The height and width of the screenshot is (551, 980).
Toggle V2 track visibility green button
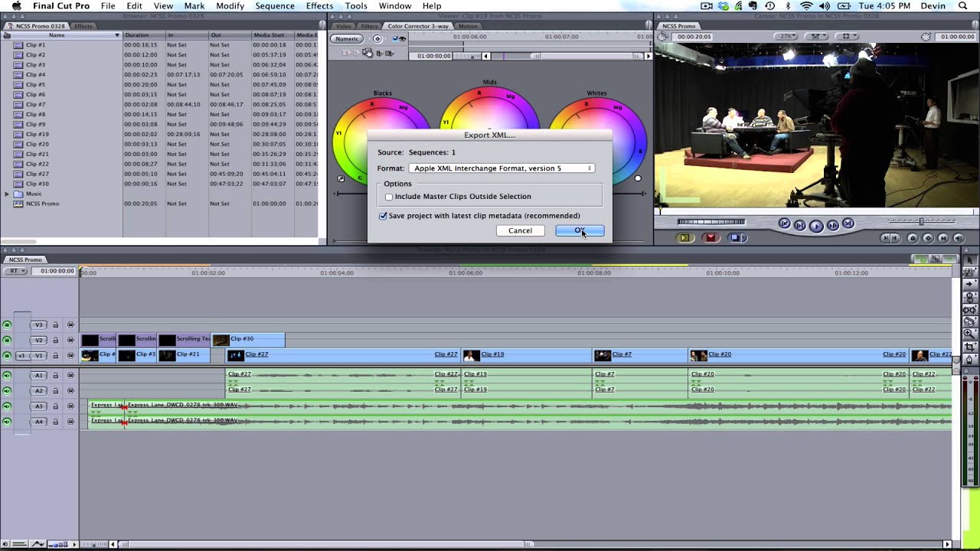point(7,340)
